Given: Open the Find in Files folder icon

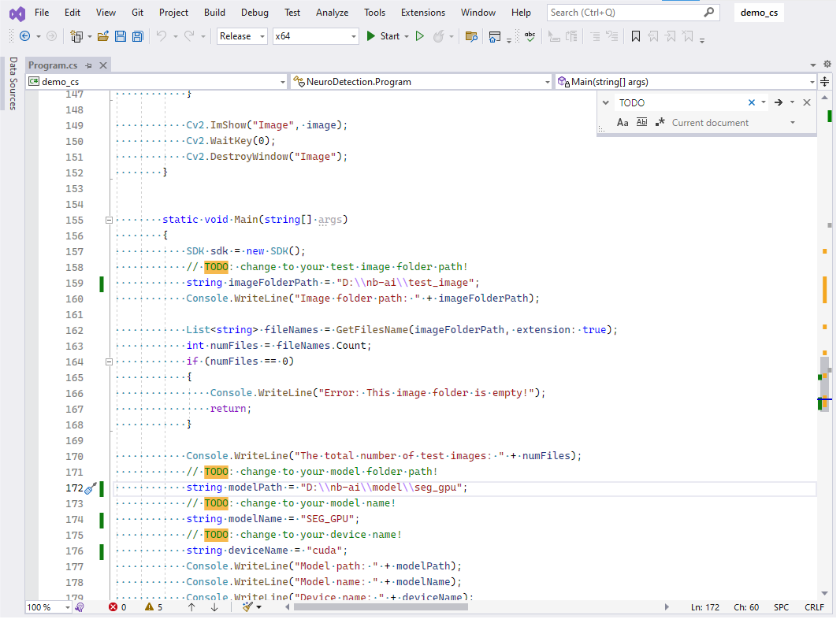Looking at the screenshot, I should [x=471, y=36].
